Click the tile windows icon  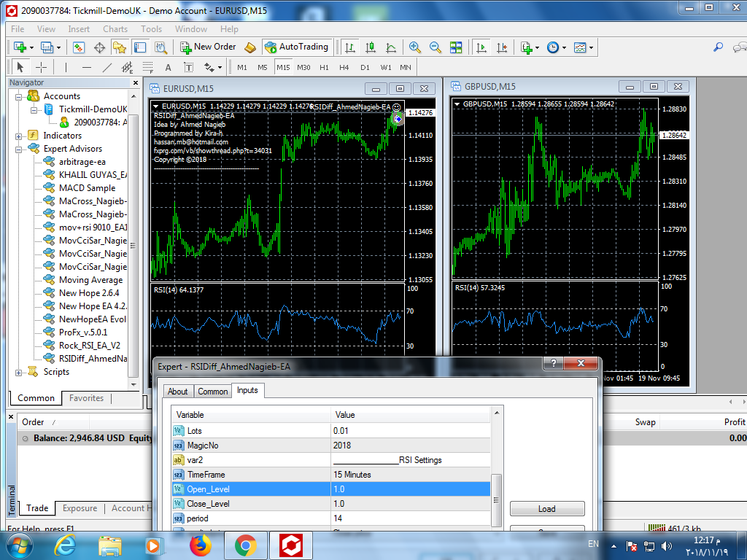456,47
